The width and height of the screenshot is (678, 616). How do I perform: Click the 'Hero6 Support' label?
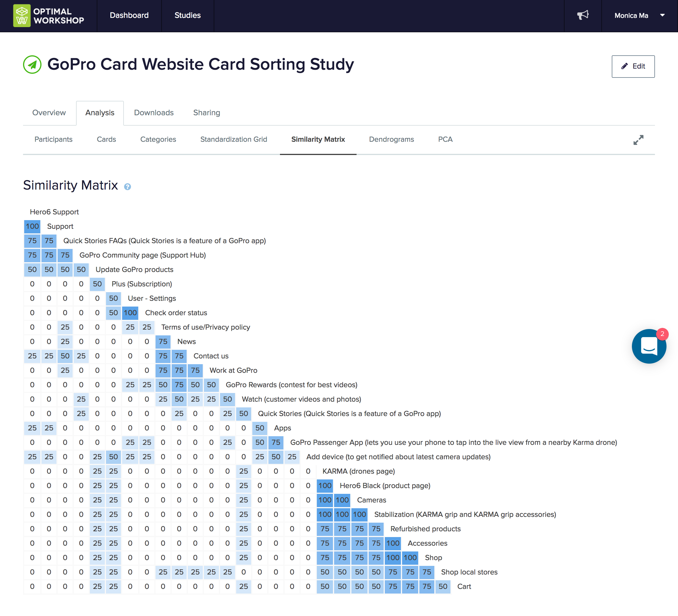pyautogui.click(x=54, y=212)
